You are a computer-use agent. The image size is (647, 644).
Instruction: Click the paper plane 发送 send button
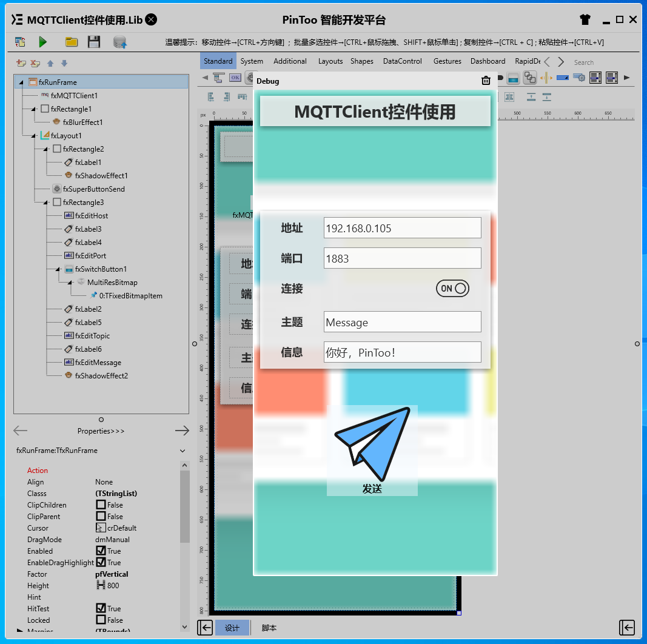372,450
